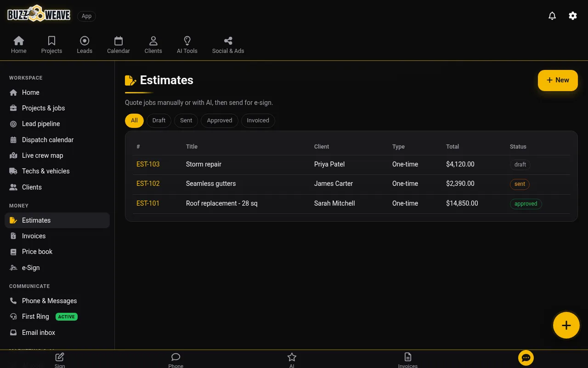Open First Ring in sidebar
This screenshot has width=588, height=368.
click(x=57, y=316)
